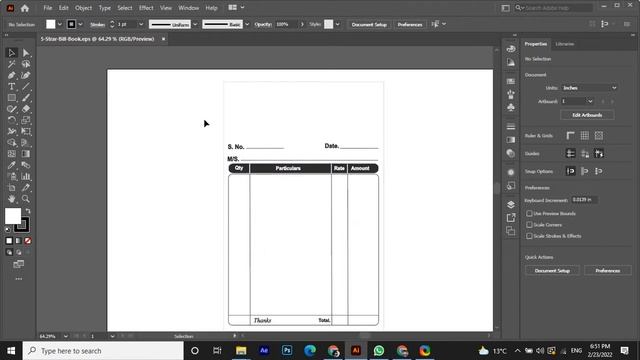Open the Basic brush definition dropdown
The image size is (640, 360).
[247, 24]
